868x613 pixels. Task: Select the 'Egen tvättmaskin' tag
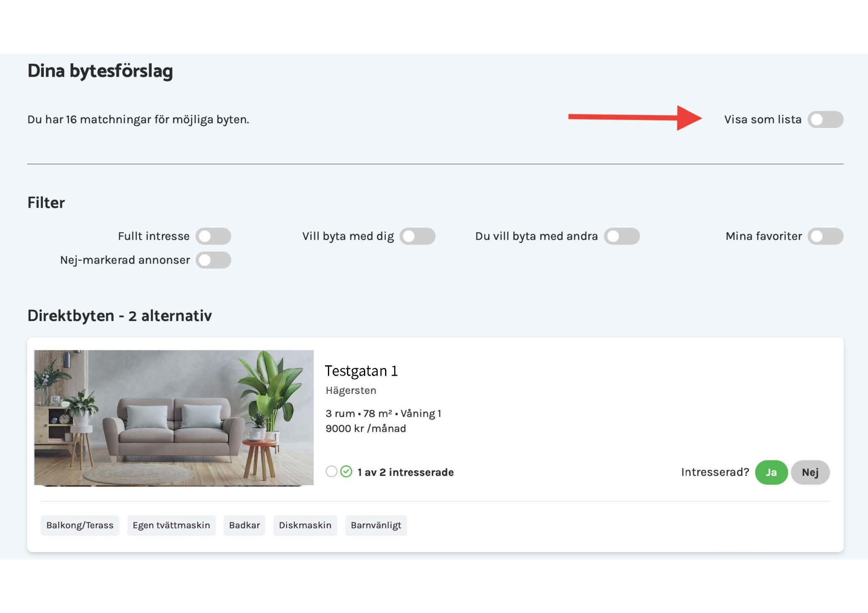(171, 526)
